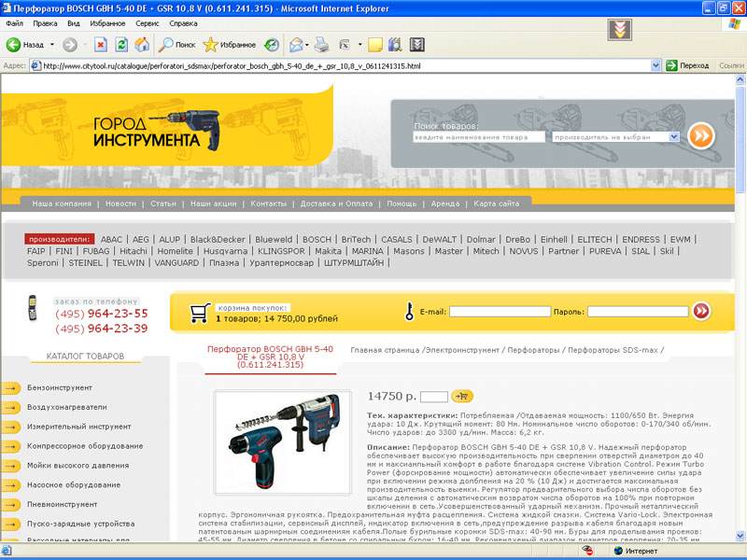Select Husqvarna manufacturer link
Screen dimensions: 747x560
click(225, 251)
